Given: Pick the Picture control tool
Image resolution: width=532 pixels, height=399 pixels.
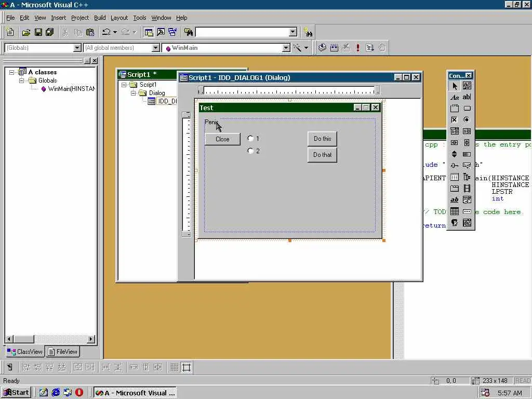Looking at the screenshot, I should [467, 86].
